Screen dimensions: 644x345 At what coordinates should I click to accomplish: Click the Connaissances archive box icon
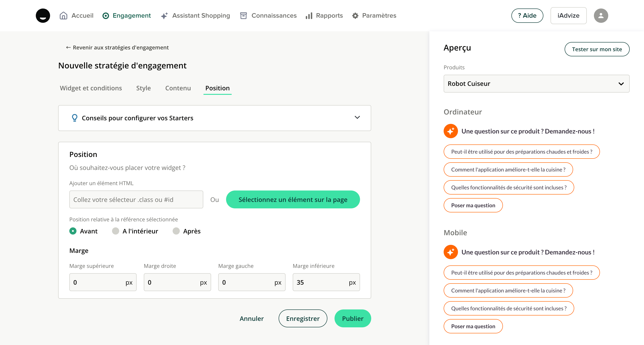point(243,16)
